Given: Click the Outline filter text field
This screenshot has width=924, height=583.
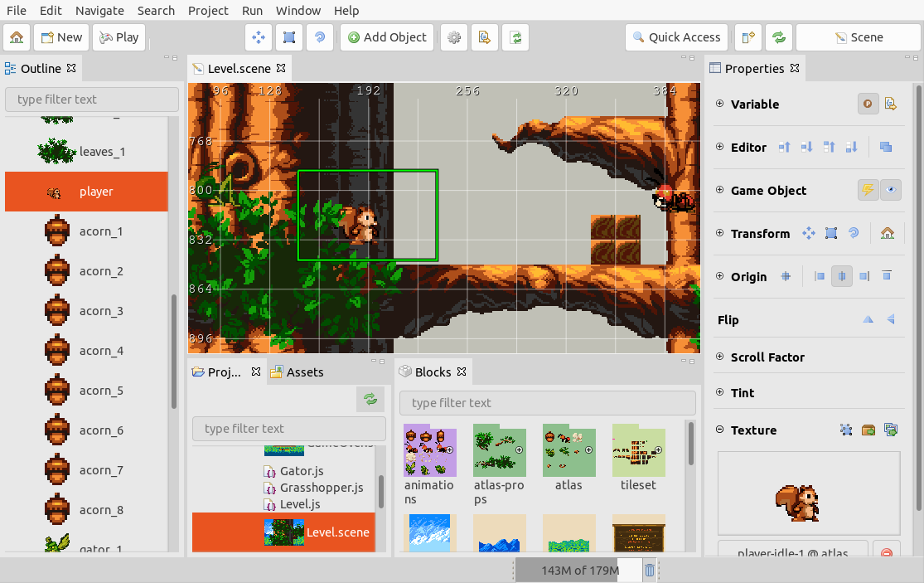Looking at the screenshot, I should click(x=92, y=100).
